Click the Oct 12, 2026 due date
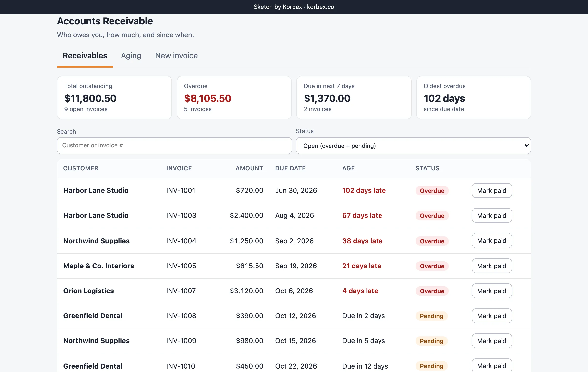The width and height of the screenshot is (588, 372). (x=295, y=316)
